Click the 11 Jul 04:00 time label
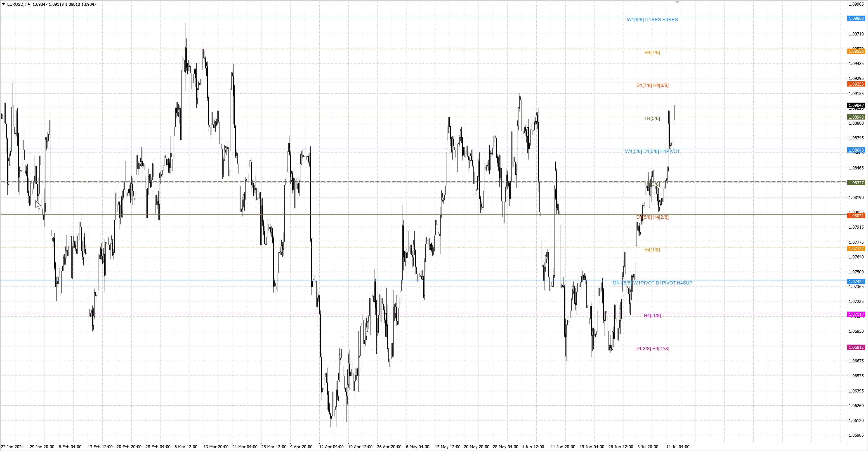Image resolution: width=868 pixels, height=451 pixels. 678,447
